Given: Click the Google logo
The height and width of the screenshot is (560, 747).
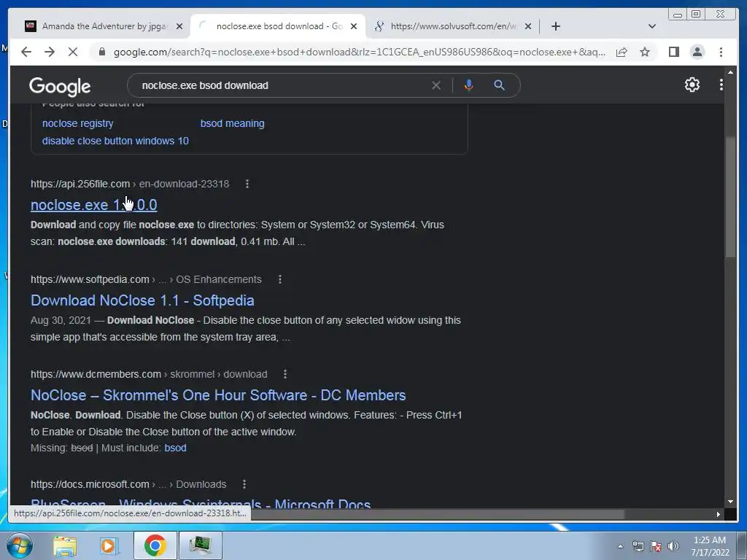Looking at the screenshot, I should coord(60,86).
